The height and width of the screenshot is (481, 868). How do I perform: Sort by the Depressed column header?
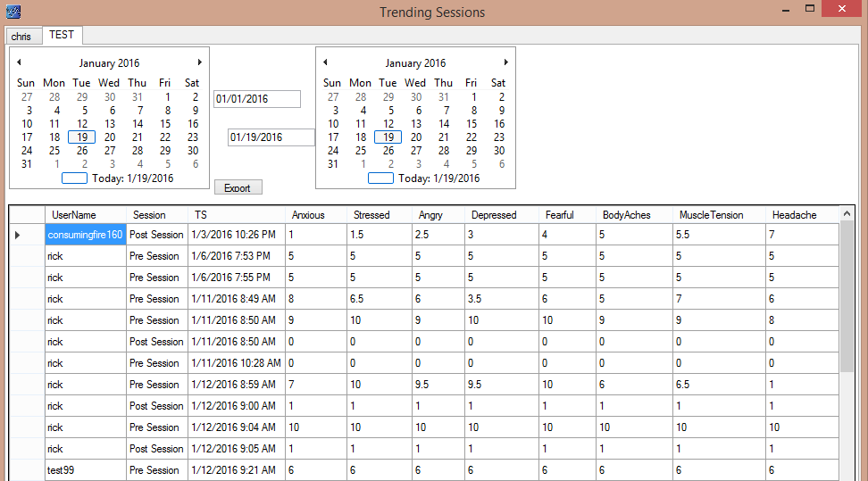pyautogui.click(x=501, y=215)
